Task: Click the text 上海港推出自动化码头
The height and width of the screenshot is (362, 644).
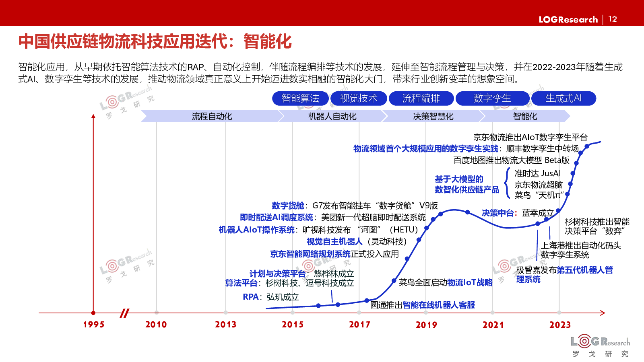Action: coord(581,246)
